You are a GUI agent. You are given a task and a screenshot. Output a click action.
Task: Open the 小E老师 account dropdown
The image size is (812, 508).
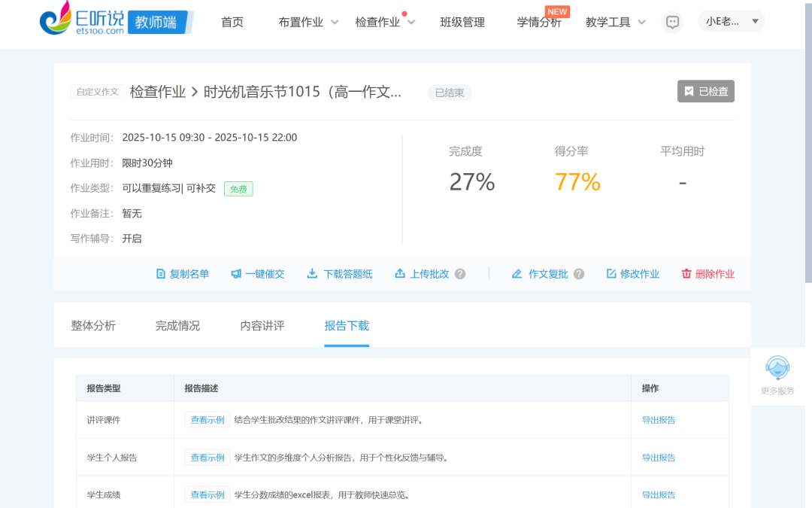(731, 21)
